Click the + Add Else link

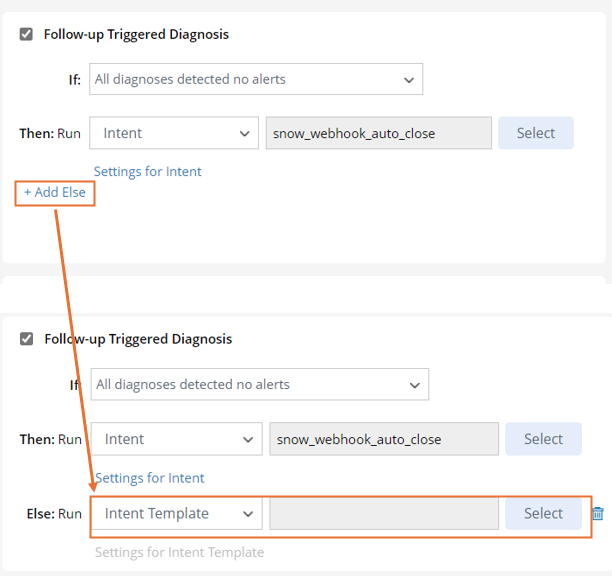pos(55,192)
